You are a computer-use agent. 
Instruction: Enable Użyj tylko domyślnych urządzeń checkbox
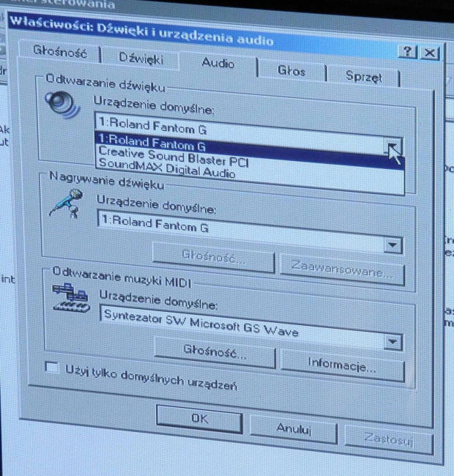point(51,368)
